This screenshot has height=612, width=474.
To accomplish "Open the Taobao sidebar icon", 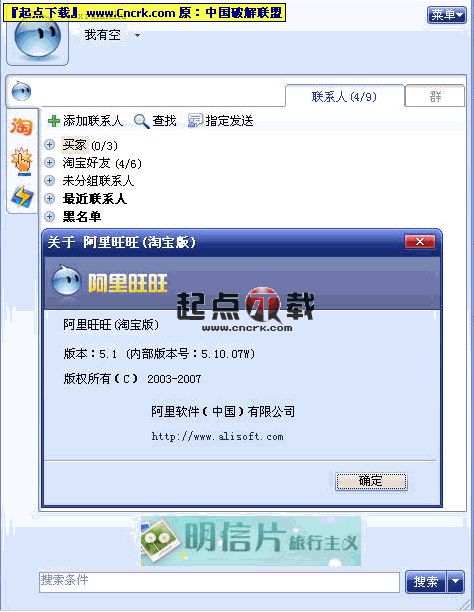I will [x=21, y=126].
